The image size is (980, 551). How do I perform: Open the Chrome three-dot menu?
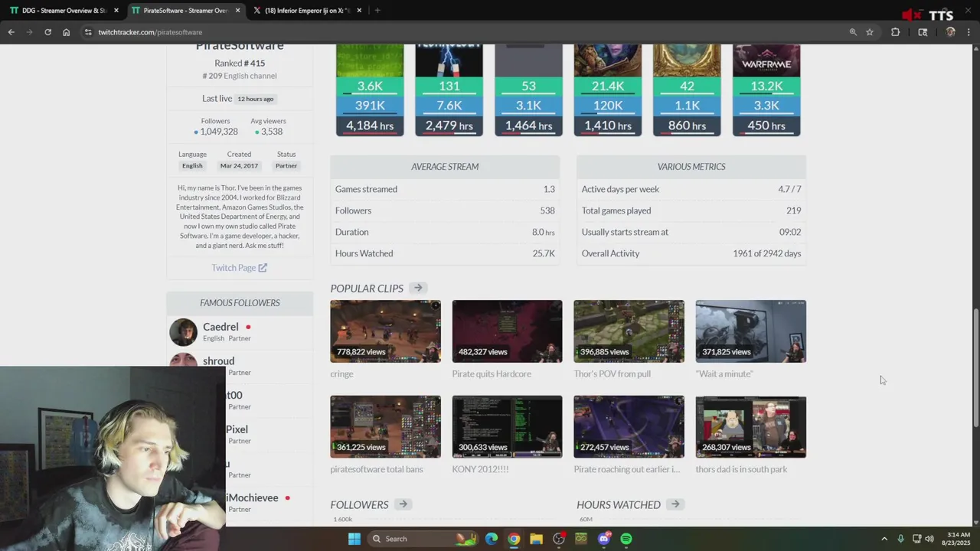pos(969,32)
